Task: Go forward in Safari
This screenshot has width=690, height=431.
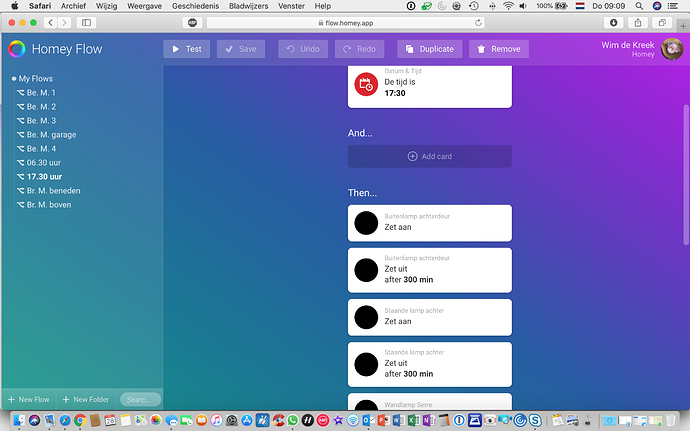Action: (64, 23)
